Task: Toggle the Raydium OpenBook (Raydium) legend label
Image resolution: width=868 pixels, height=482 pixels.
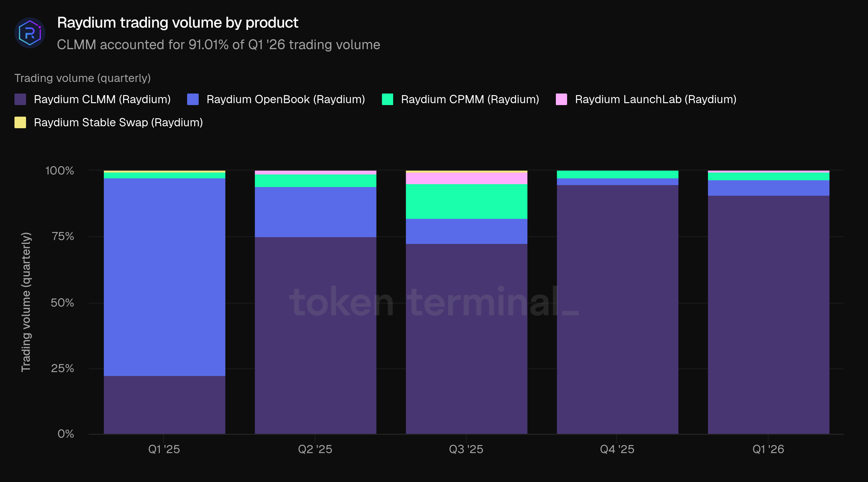Action: pyautogui.click(x=285, y=99)
